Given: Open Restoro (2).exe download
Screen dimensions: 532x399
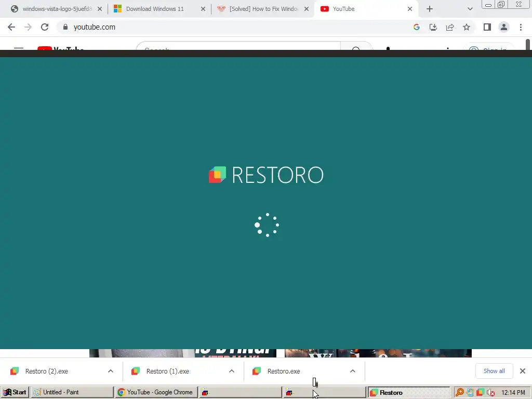Looking at the screenshot, I should point(46,371).
